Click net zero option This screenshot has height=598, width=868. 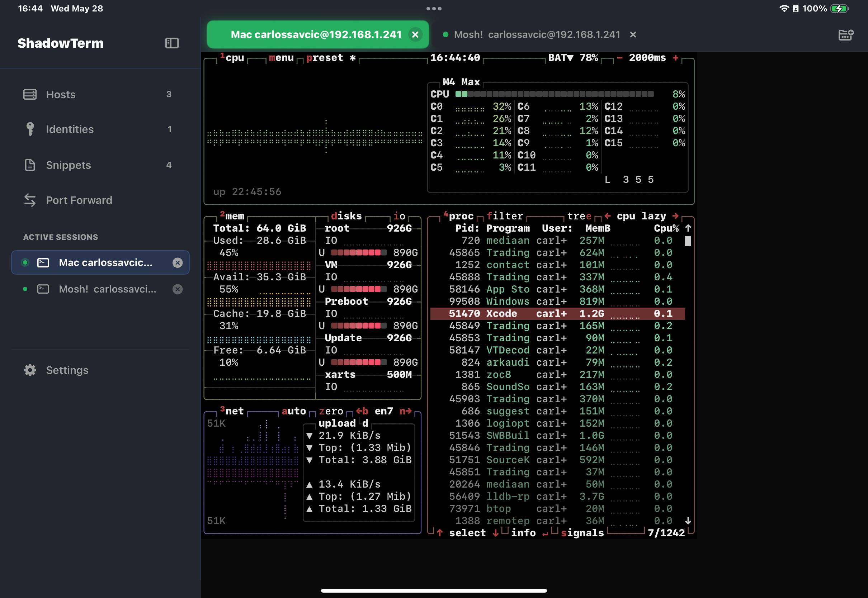pyautogui.click(x=331, y=411)
